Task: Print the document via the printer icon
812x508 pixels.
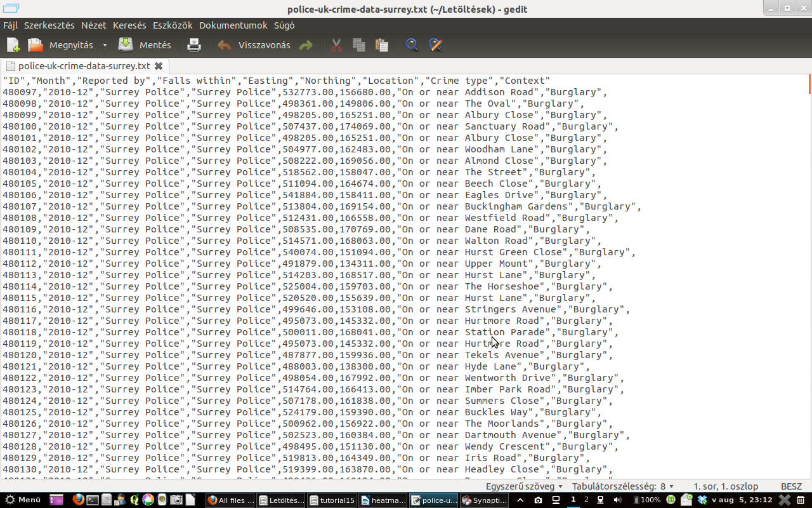Action: pyautogui.click(x=194, y=45)
